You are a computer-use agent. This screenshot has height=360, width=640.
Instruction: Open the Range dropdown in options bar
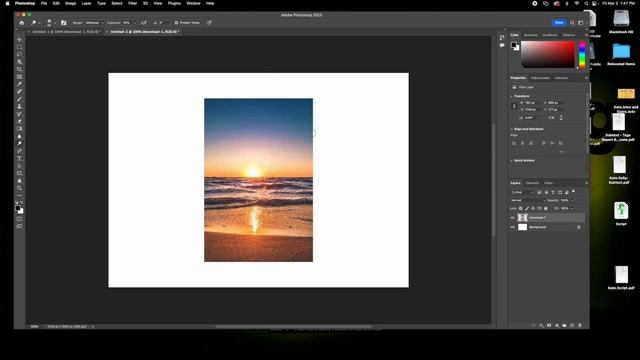(x=94, y=23)
